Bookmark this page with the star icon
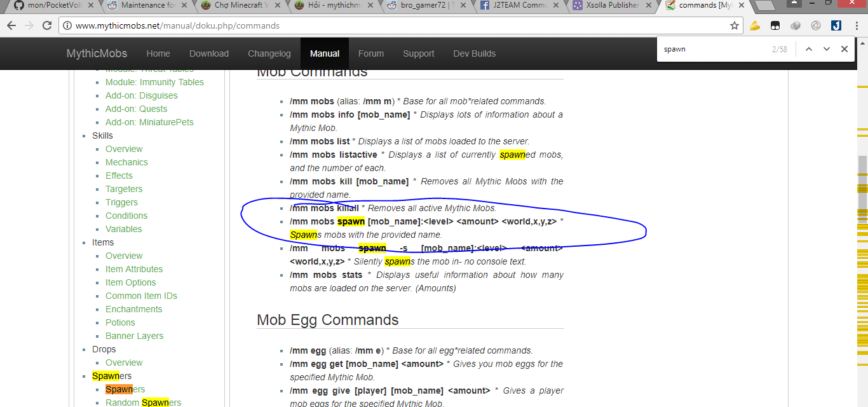Screen dimensions: 868x407 [735, 26]
